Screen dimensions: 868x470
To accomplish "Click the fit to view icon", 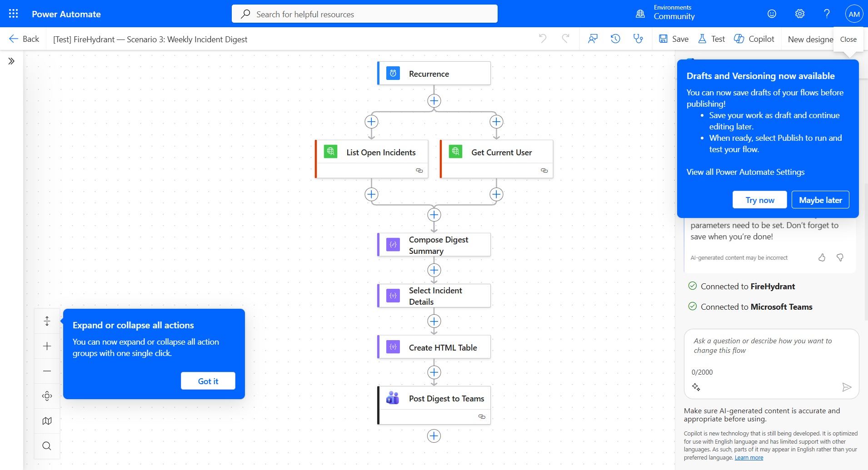I will click(47, 396).
